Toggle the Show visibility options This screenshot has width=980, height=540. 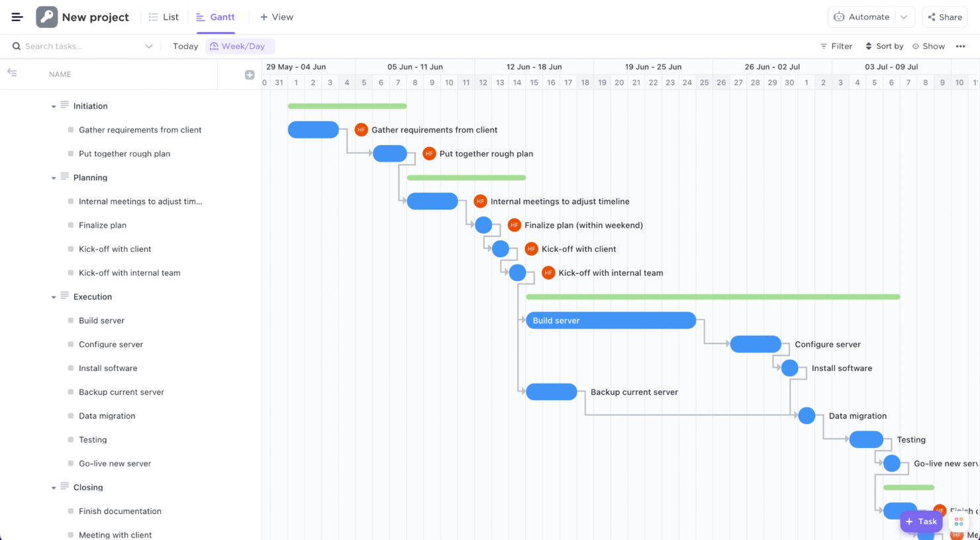(x=928, y=46)
